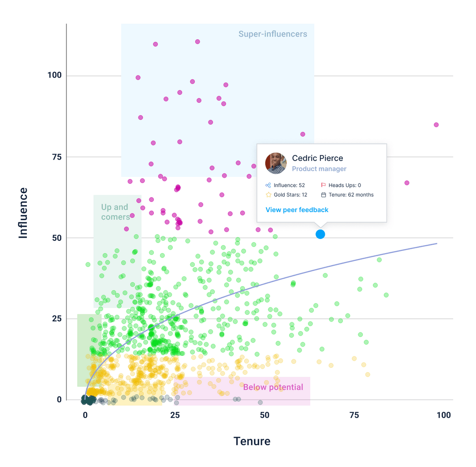Click the 100 tick label on the Tenure axis

coord(444,415)
